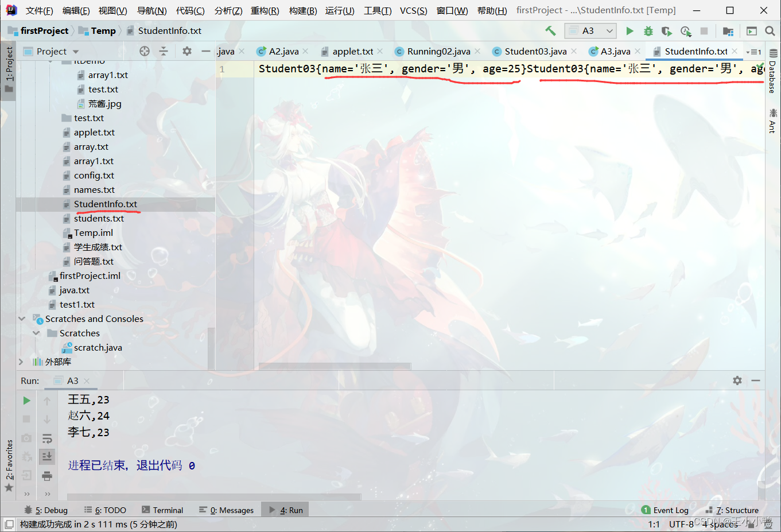The width and height of the screenshot is (781, 532).
Task: Open Project Structure icon in toolbar
Action: 728,31
